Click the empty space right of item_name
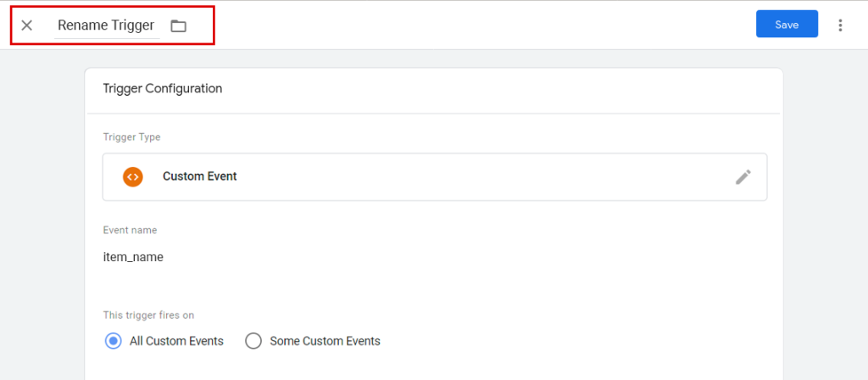The height and width of the screenshot is (380, 868). (466, 257)
